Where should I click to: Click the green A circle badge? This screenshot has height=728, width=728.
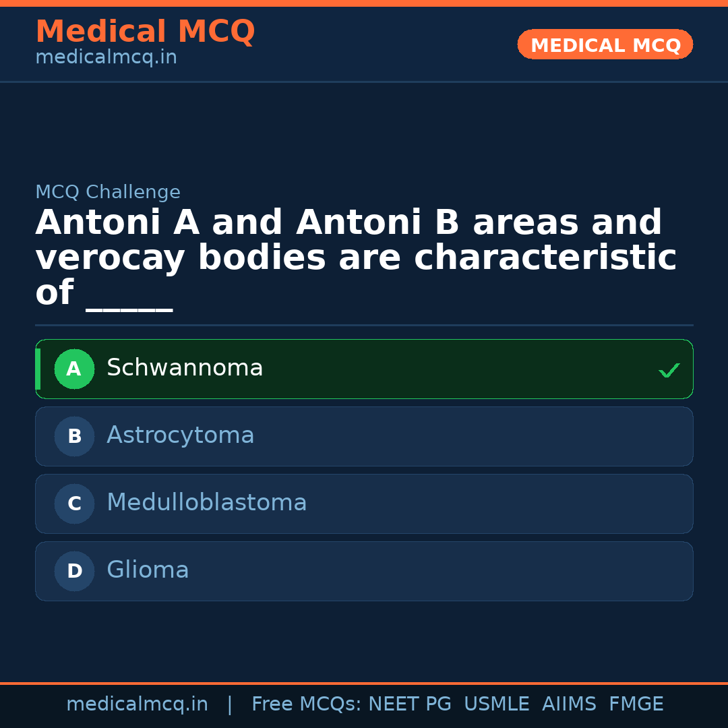coord(74,369)
